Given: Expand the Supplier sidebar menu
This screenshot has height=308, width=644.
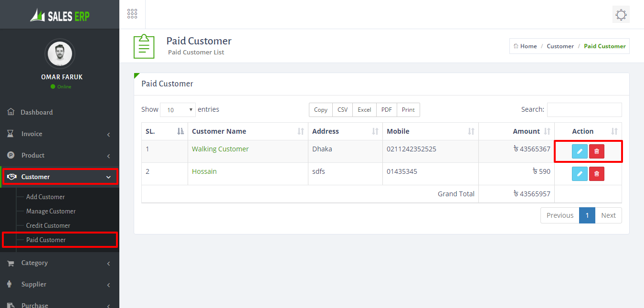Looking at the screenshot, I should pos(60,285).
